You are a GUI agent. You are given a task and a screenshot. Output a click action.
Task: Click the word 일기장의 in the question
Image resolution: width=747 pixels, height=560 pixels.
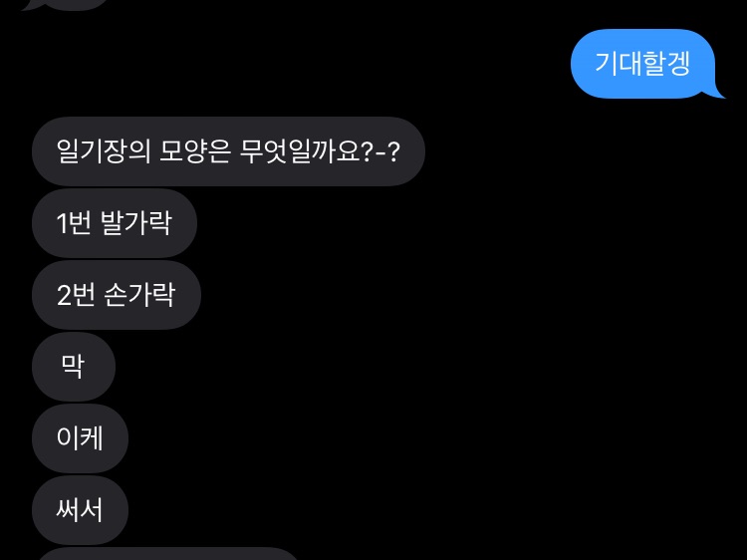pyautogui.click(x=104, y=151)
